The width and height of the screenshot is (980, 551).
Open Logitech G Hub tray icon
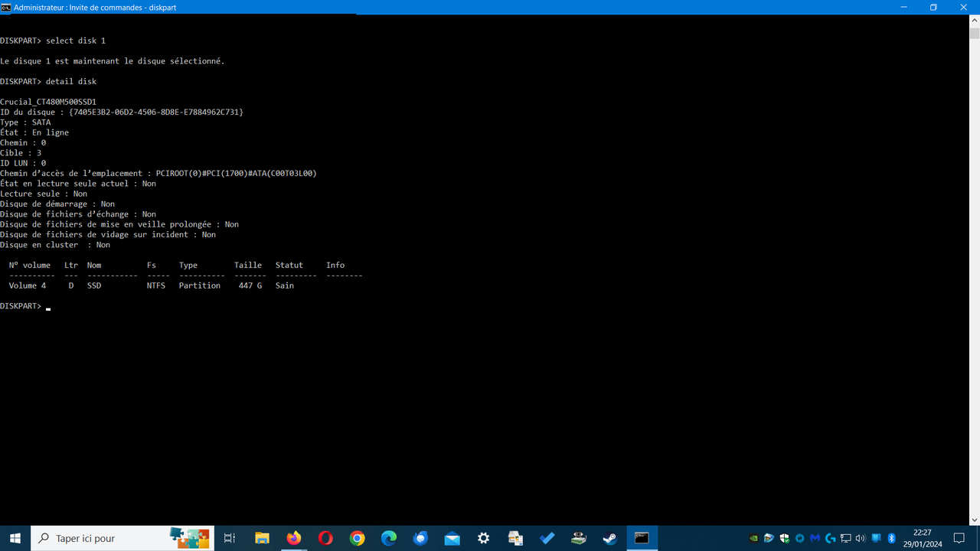tap(830, 538)
